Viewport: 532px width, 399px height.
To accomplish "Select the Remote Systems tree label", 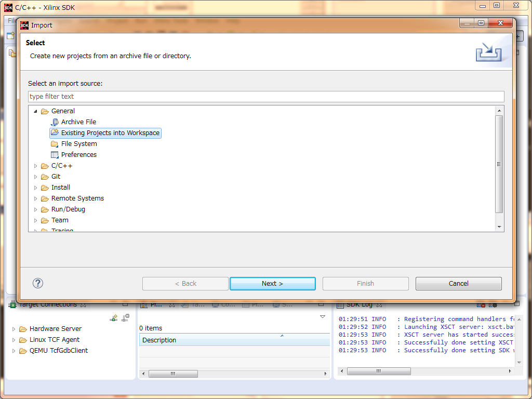I will (x=77, y=198).
